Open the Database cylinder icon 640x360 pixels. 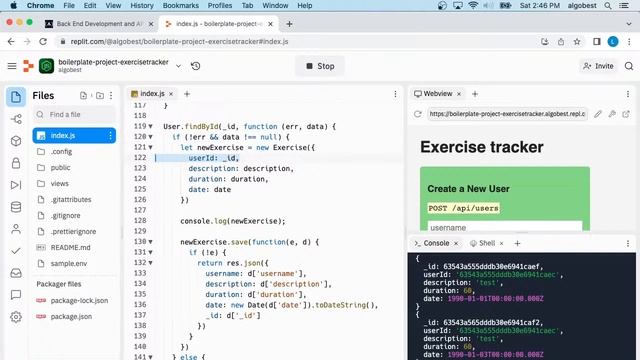point(16,207)
